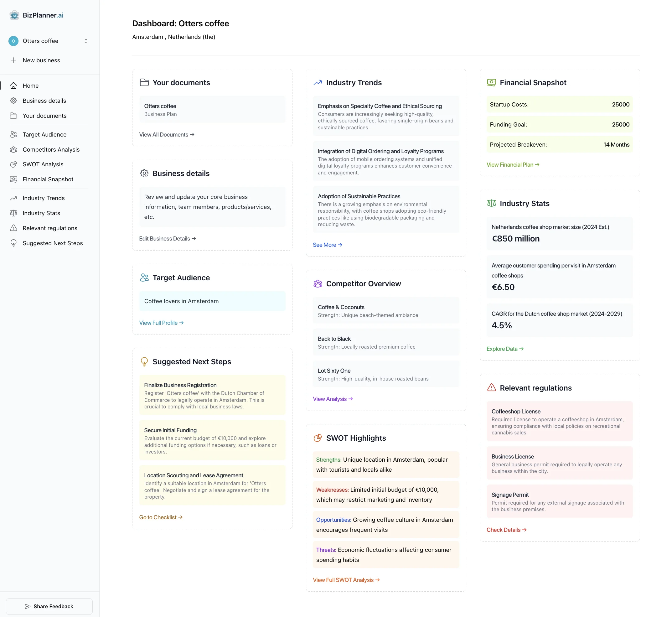This screenshot has height=617, width=672.
Task: Click the Financial Snapshot card icon
Action: click(x=14, y=179)
